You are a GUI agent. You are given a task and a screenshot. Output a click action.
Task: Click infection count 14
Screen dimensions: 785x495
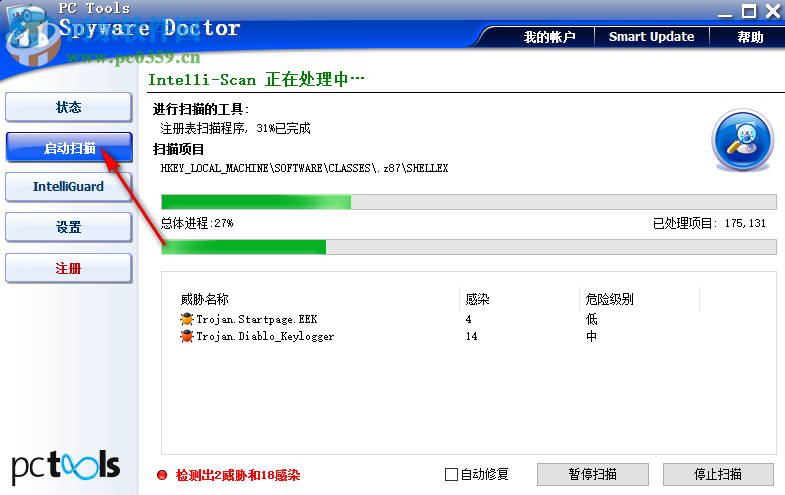point(471,336)
